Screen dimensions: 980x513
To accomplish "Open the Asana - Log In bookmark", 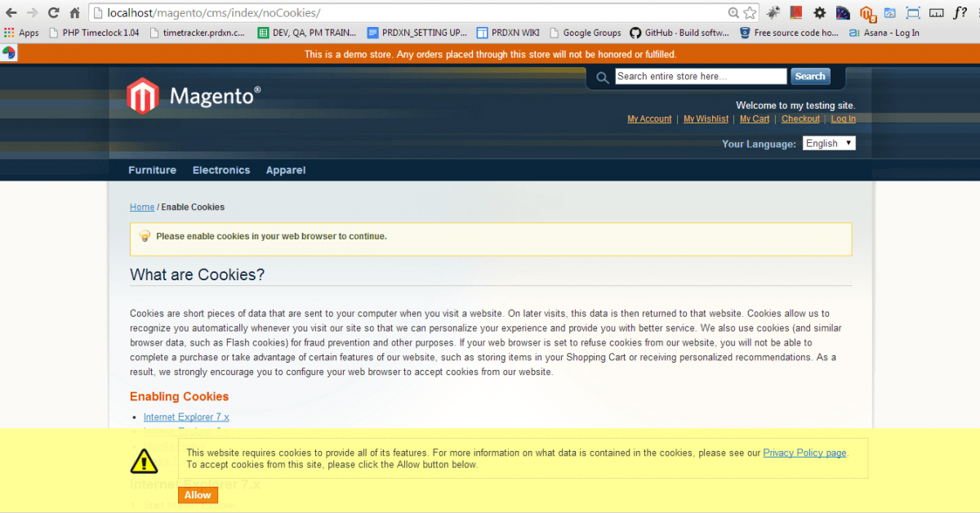I will click(x=884, y=33).
